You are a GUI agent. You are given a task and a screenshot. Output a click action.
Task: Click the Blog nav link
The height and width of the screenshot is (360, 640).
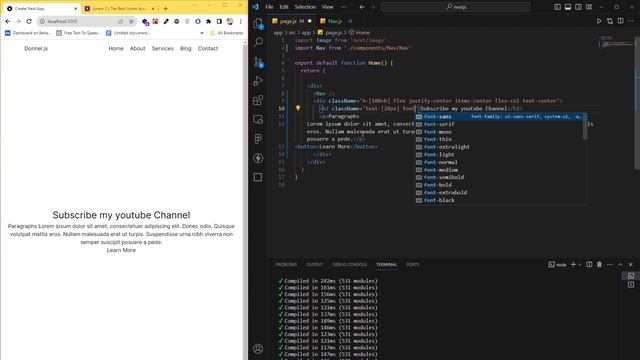point(186,49)
